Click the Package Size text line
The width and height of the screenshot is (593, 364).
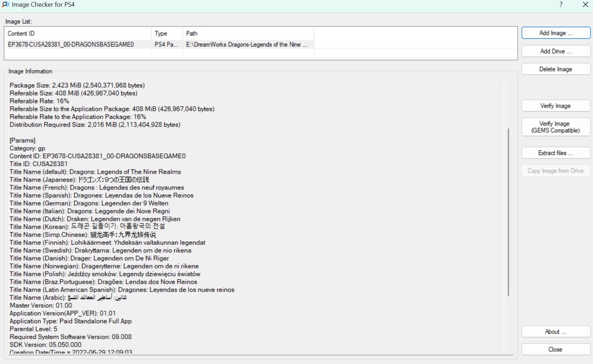[77, 85]
